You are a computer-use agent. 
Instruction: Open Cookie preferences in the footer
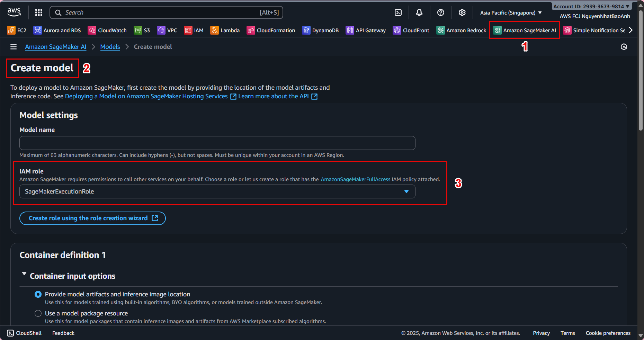point(608,333)
